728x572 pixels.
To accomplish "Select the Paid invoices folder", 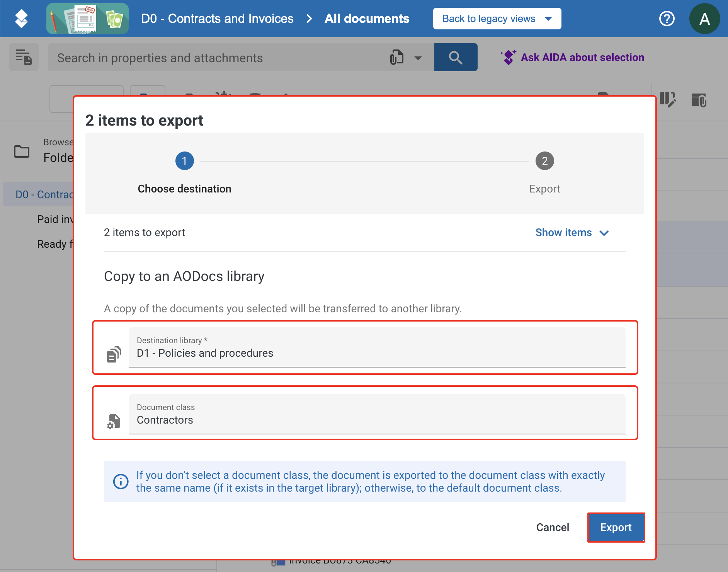I will point(55,219).
